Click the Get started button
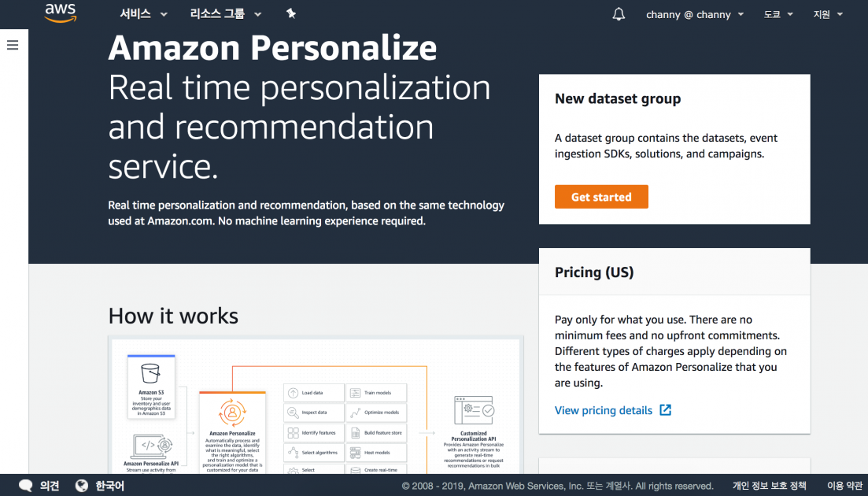 pos(601,196)
